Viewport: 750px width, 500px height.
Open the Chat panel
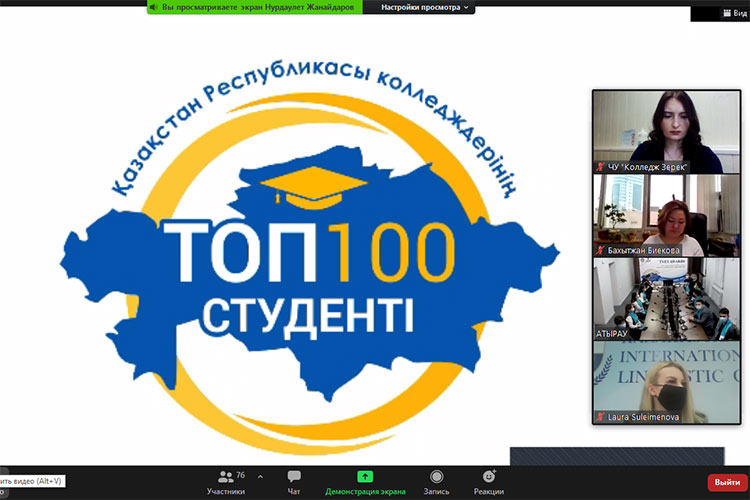[x=294, y=477]
